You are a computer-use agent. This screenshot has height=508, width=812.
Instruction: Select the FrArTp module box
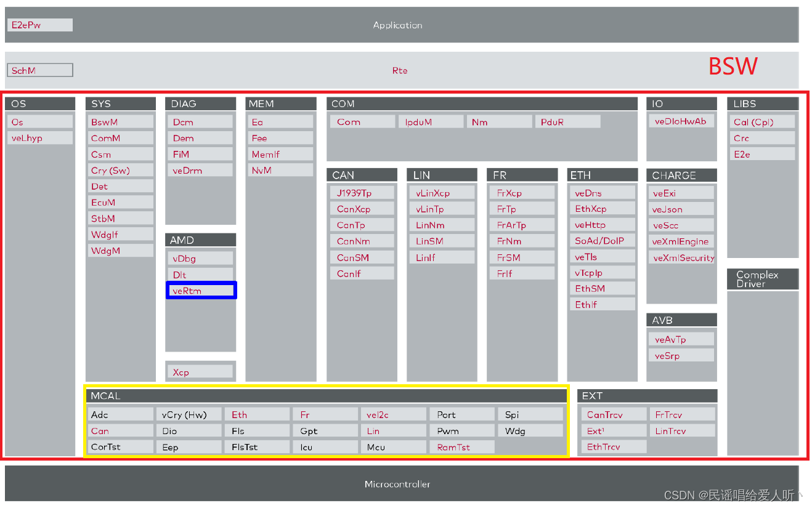click(x=522, y=225)
